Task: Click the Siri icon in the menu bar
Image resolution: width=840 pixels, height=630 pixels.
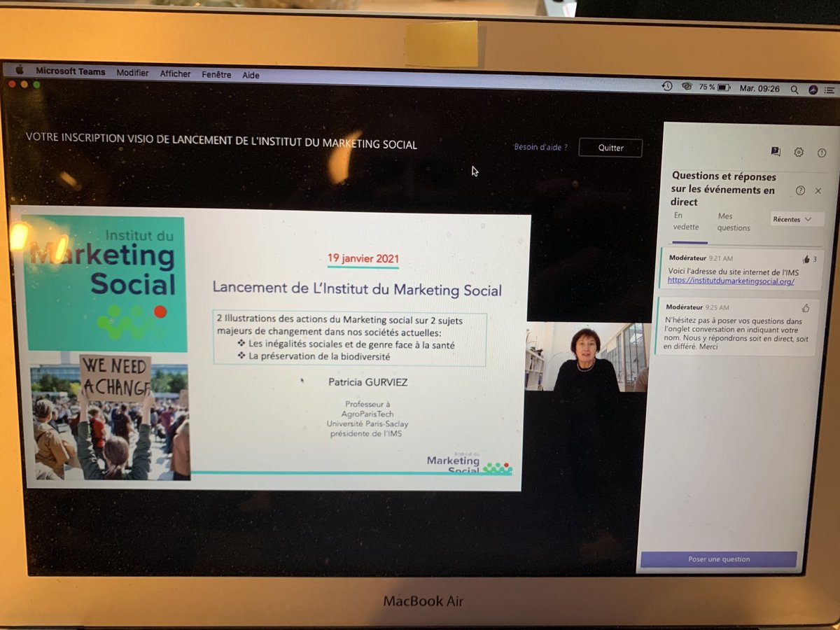Action: [x=814, y=90]
